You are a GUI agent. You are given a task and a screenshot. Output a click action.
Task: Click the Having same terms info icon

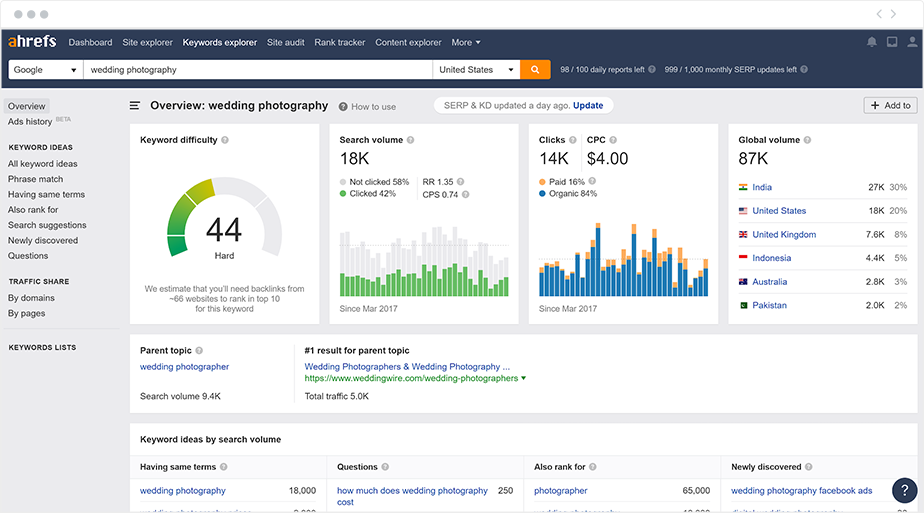point(224,467)
